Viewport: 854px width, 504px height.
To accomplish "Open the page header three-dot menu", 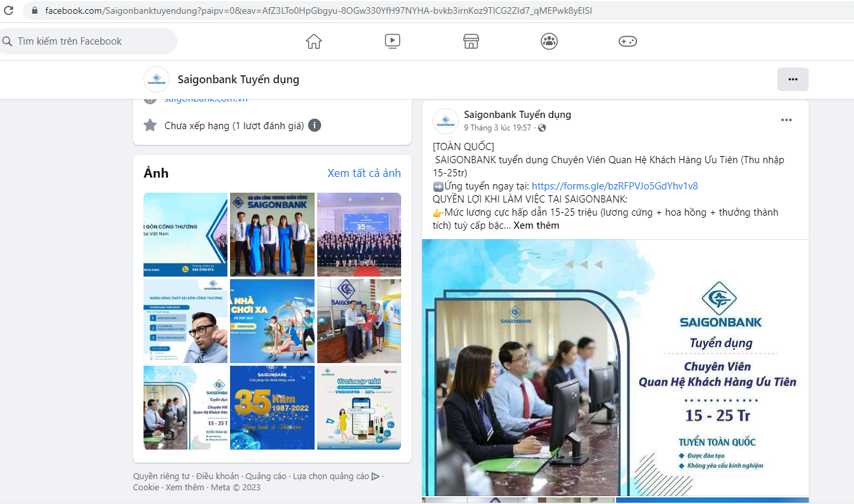I will 793,79.
